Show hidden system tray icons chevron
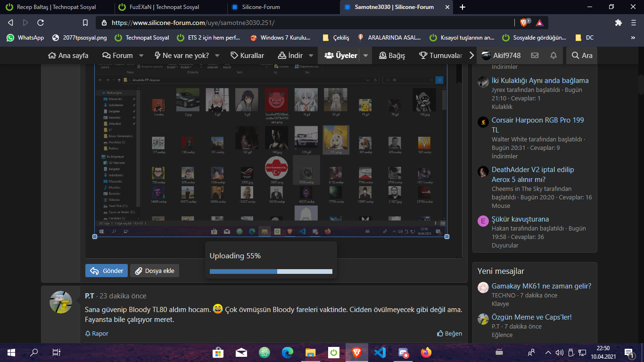644x362 pixels. pos(548,352)
